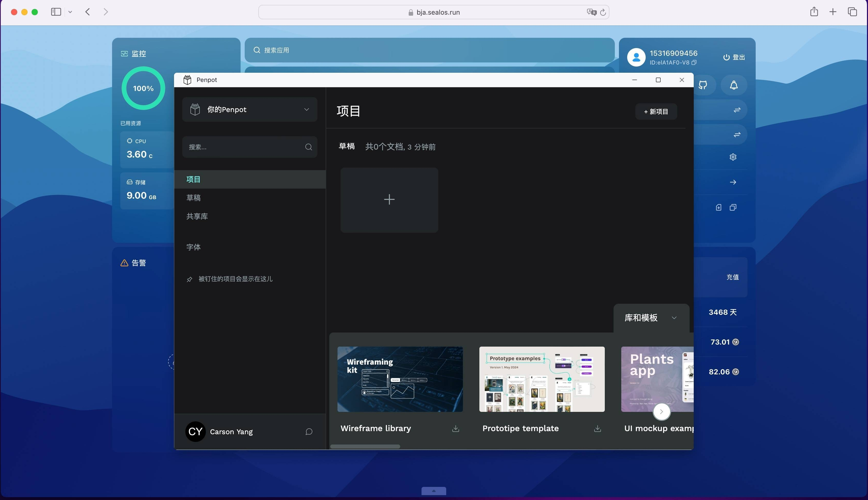Open the 存储 9.00 GB card

coord(147,191)
